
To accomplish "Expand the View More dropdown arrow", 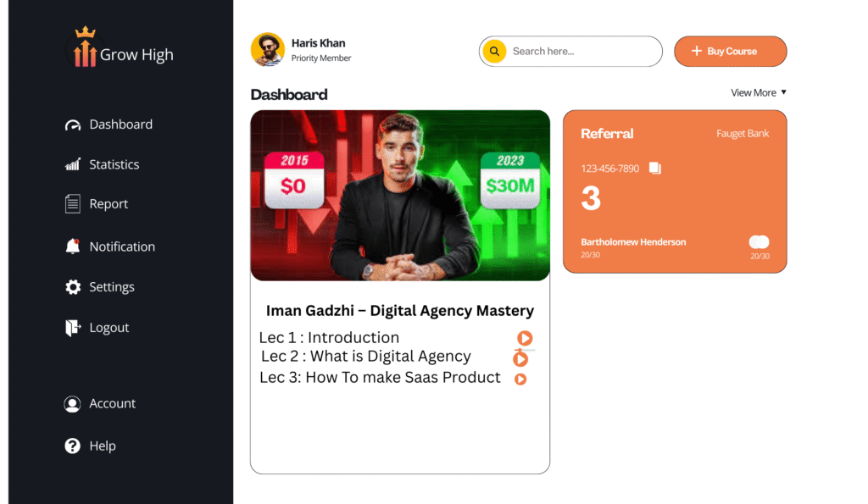I will pos(783,92).
